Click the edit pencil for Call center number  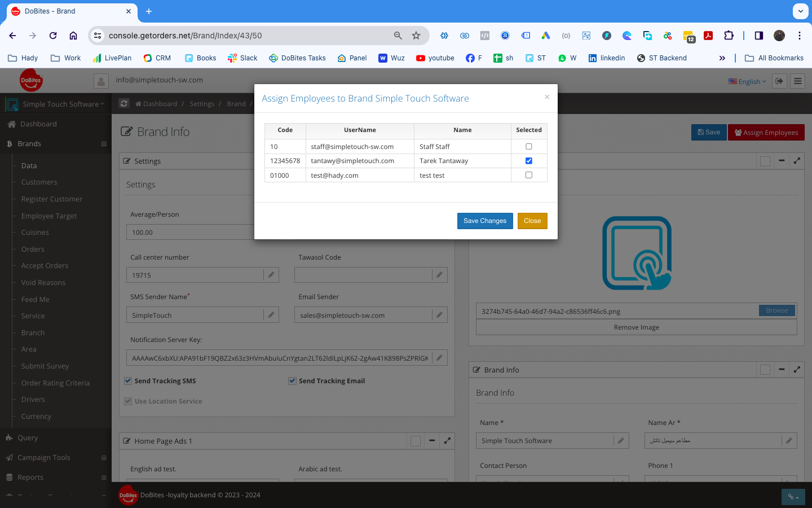tap(271, 275)
